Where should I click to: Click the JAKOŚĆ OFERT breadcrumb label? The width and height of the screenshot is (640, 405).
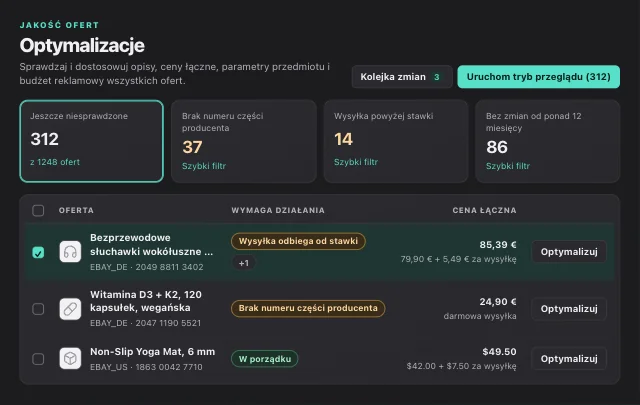click(59, 25)
